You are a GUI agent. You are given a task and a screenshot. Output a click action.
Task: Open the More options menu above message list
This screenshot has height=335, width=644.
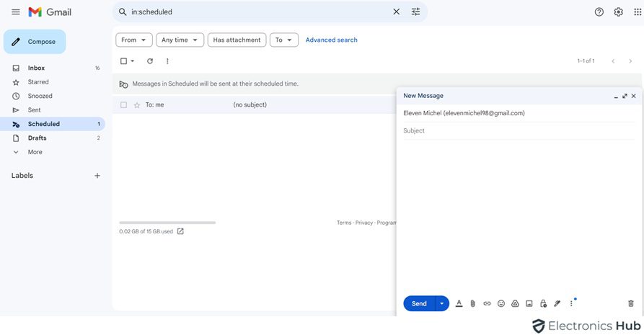point(167,61)
